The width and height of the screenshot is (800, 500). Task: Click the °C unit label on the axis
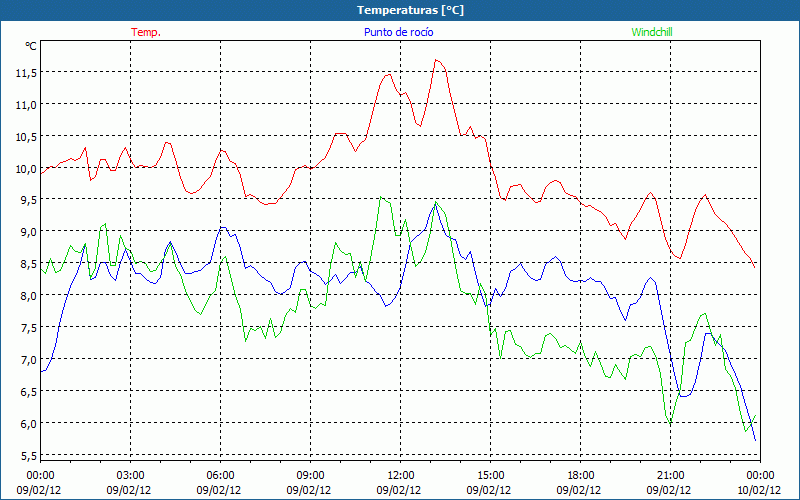coord(31,46)
